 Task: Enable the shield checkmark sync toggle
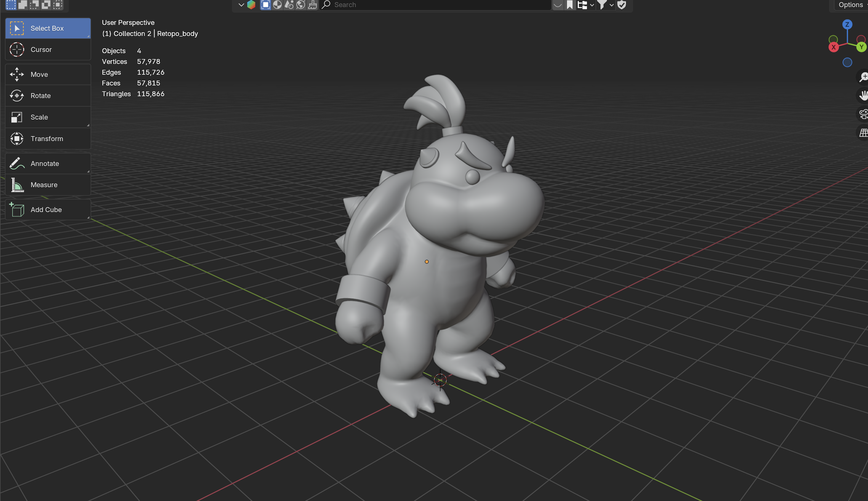pyautogui.click(x=622, y=5)
